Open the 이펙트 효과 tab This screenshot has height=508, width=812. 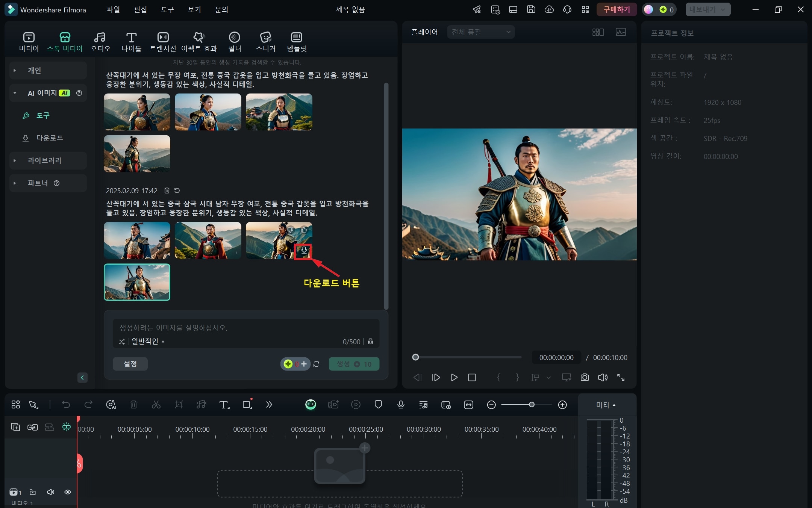point(199,42)
